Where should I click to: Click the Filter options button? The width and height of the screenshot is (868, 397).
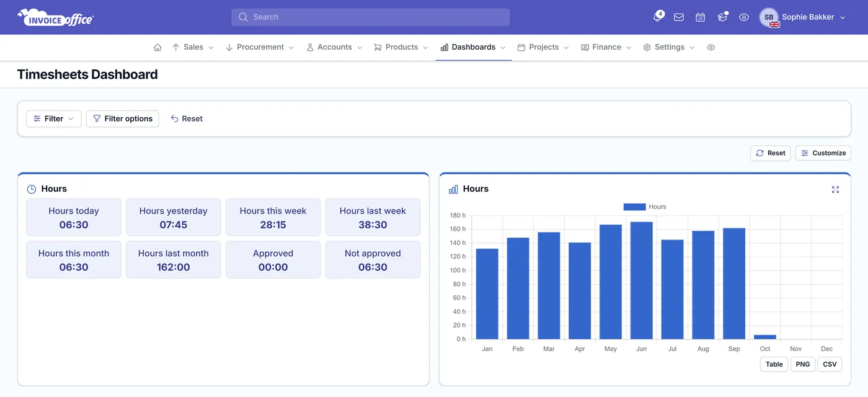pyautogui.click(x=123, y=118)
